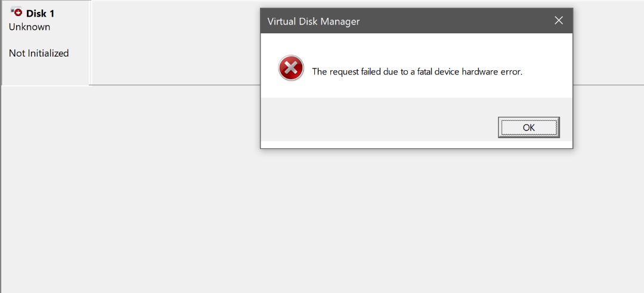This screenshot has height=293, width=644.
Task: Click the blank gray pane below Disk 1
Action: [45, 179]
